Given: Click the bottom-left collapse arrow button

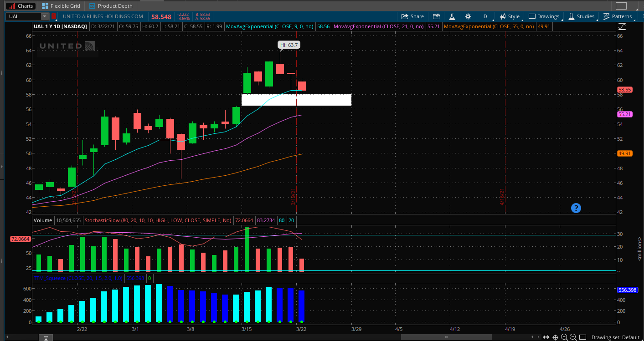Looking at the screenshot, I should (46, 337).
